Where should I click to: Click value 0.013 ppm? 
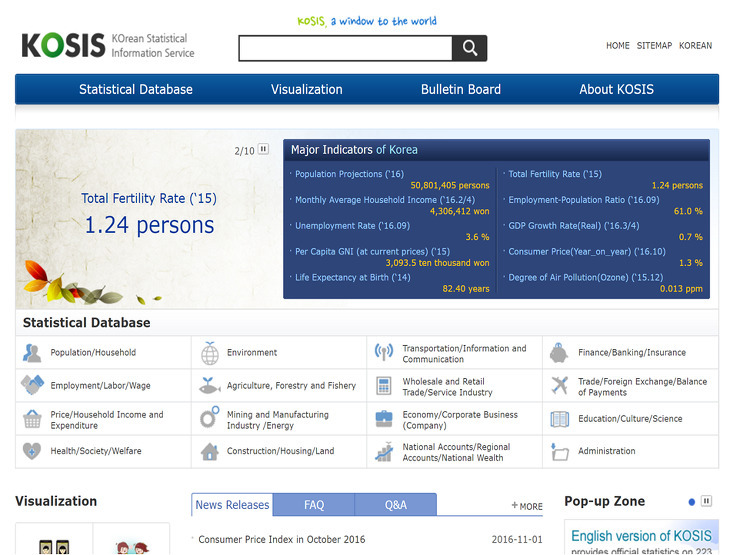tap(681, 289)
